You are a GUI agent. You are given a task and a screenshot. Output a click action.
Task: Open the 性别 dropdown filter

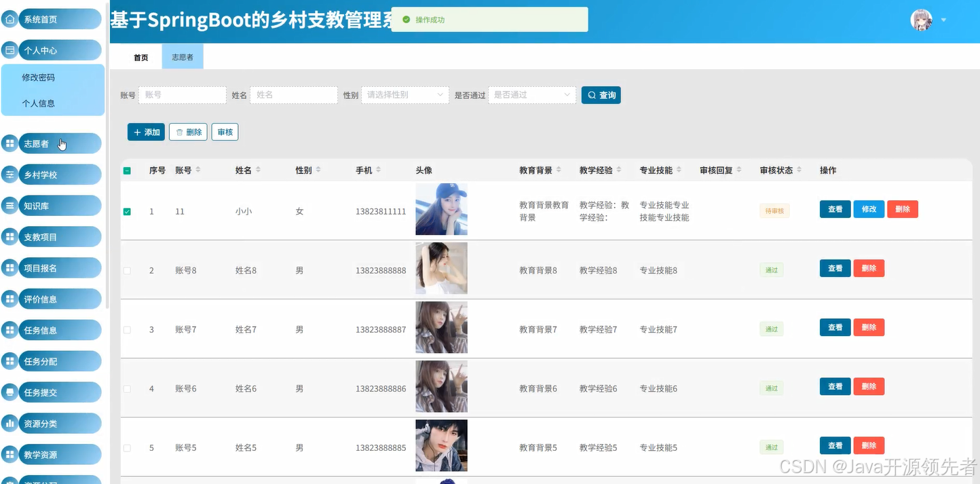405,95
